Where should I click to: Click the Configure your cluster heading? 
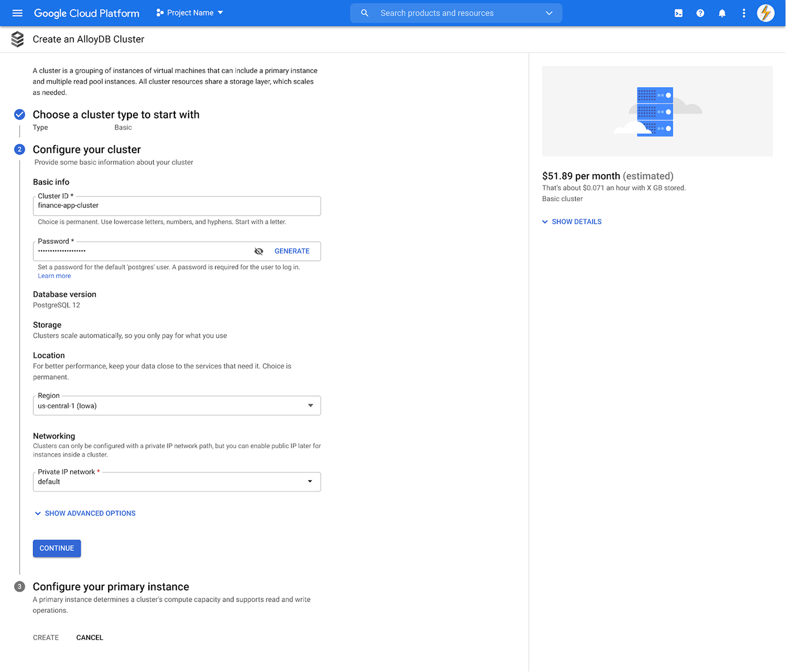click(87, 150)
